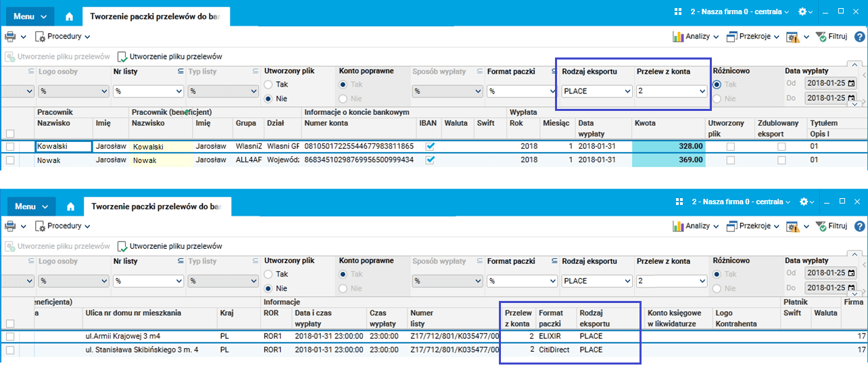
Task: Open calendar picker for Do date, bottom window
Action: 850,288
